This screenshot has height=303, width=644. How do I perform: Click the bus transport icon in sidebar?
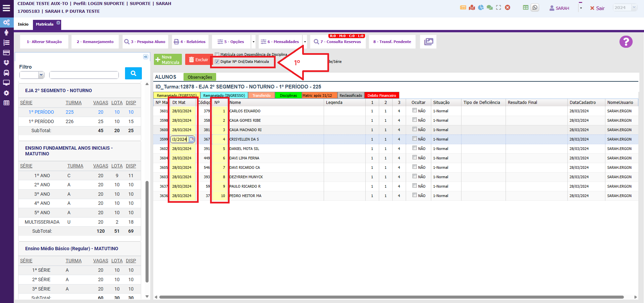point(6,73)
